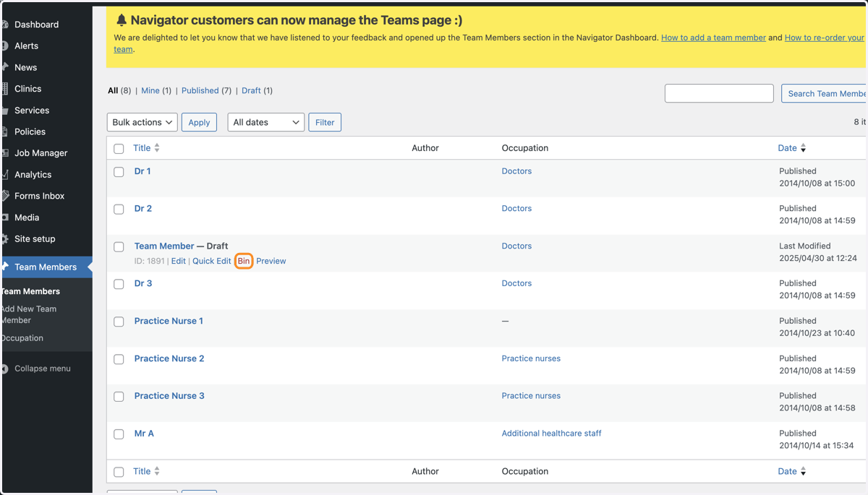Image resolution: width=868 pixels, height=495 pixels.
Task: Open the Team Member draft title
Action: 164,246
